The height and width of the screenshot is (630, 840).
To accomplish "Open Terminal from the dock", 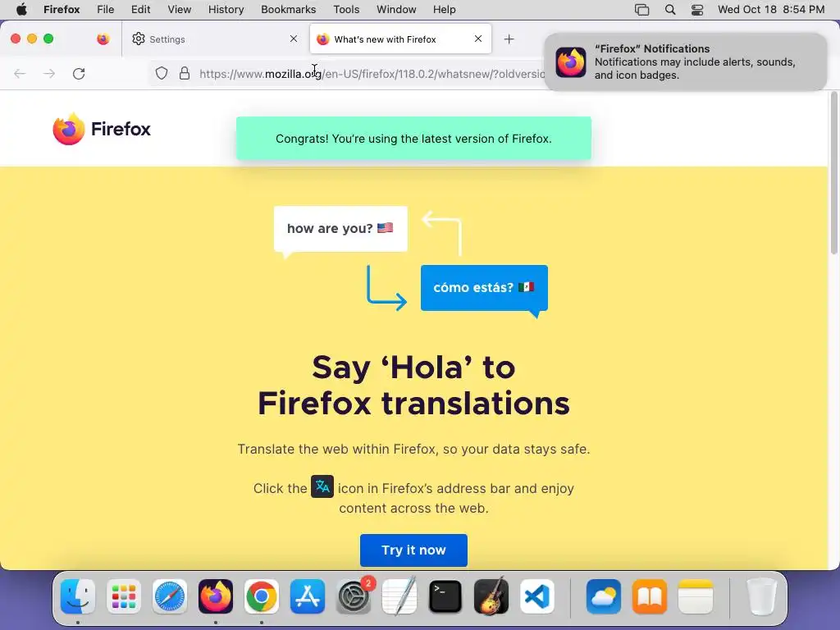I will (445, 596).
